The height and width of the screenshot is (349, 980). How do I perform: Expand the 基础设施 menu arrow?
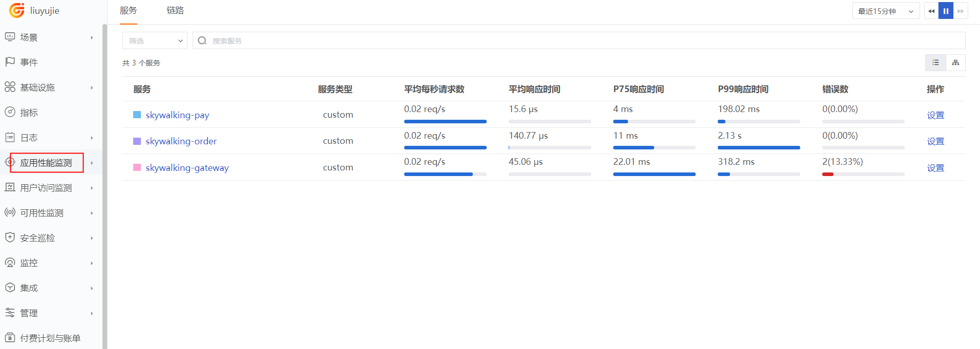coord(92,88)
